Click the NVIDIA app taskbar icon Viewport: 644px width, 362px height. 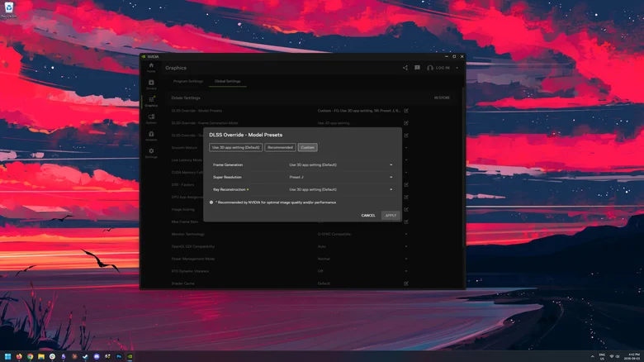click(x=130, y=357)
